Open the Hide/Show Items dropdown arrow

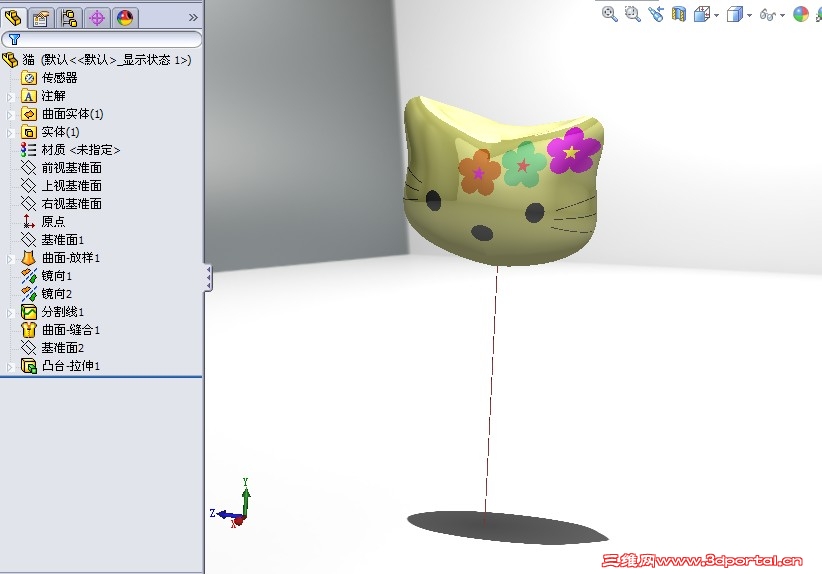pos(783,16)
